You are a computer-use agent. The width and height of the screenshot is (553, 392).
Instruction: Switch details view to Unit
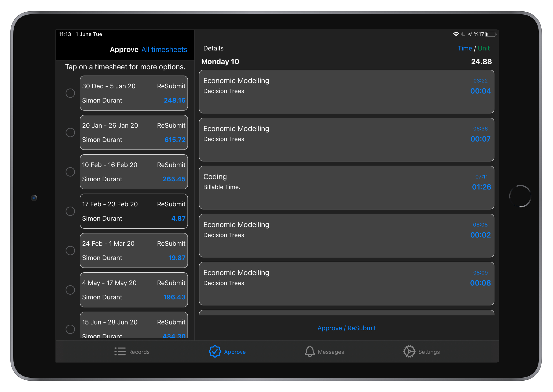click(483, 48)
